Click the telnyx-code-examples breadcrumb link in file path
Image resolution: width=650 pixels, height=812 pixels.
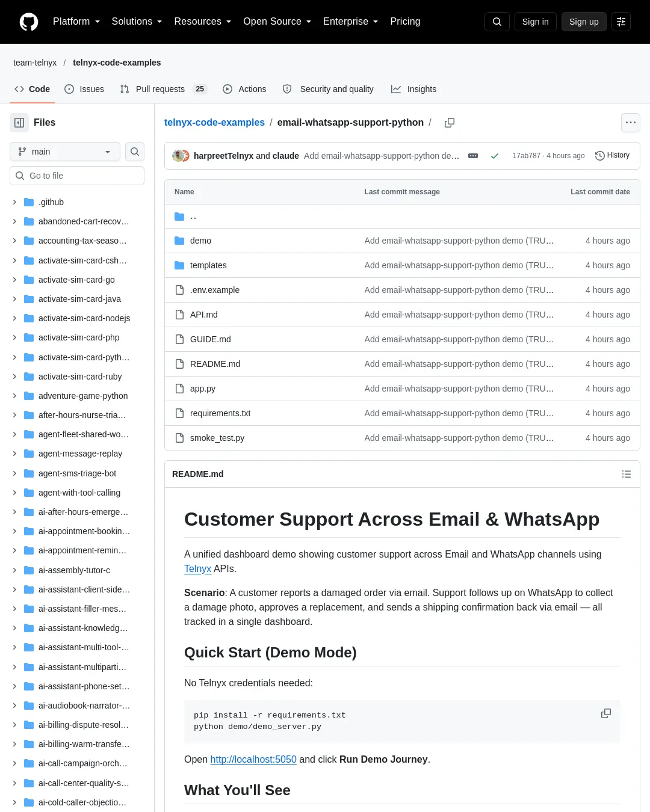click(214, 123)
